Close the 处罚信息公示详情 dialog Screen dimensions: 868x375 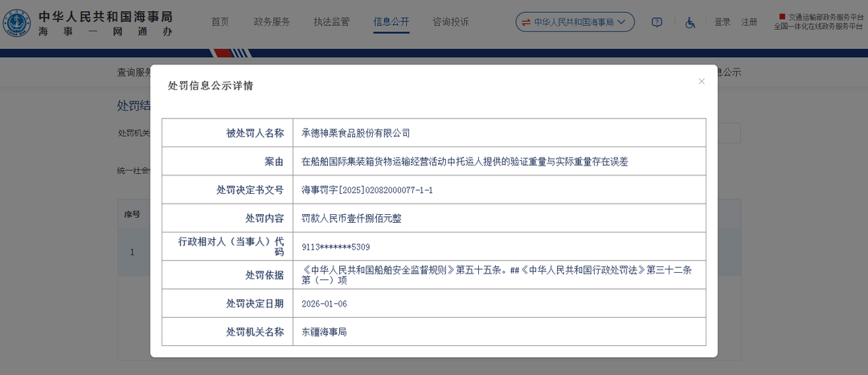[701, 81]
